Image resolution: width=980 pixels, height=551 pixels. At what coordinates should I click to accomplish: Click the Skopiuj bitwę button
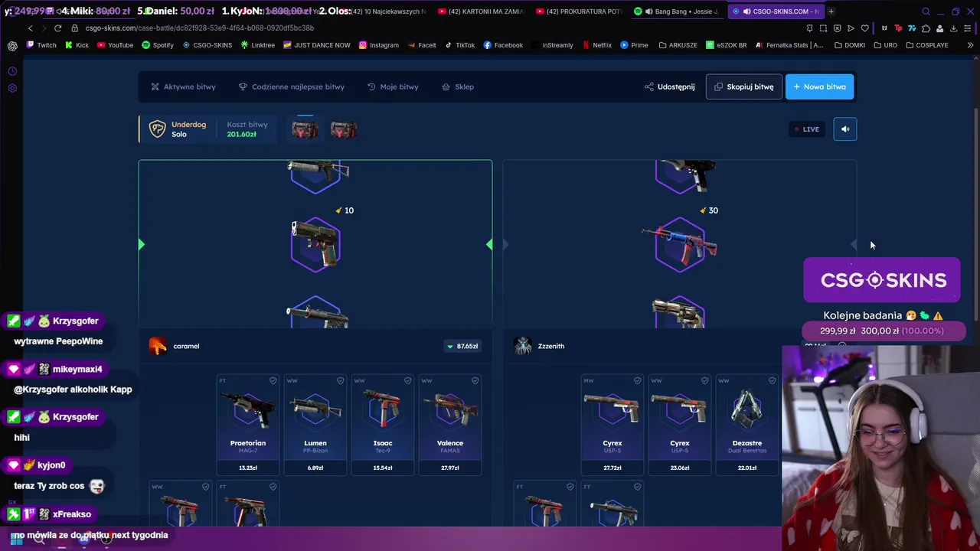[x=744, y=86]
